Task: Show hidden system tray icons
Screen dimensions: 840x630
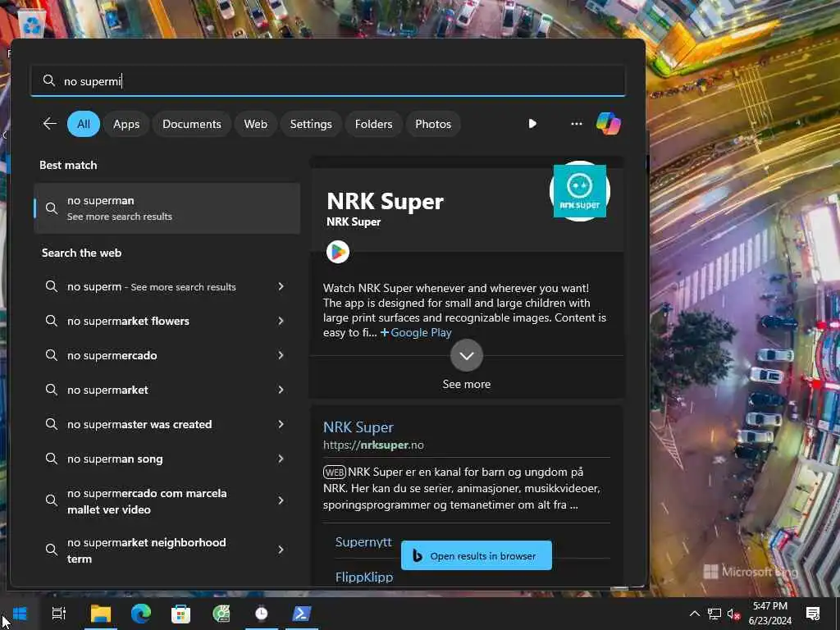Action: tap(694, 614)
